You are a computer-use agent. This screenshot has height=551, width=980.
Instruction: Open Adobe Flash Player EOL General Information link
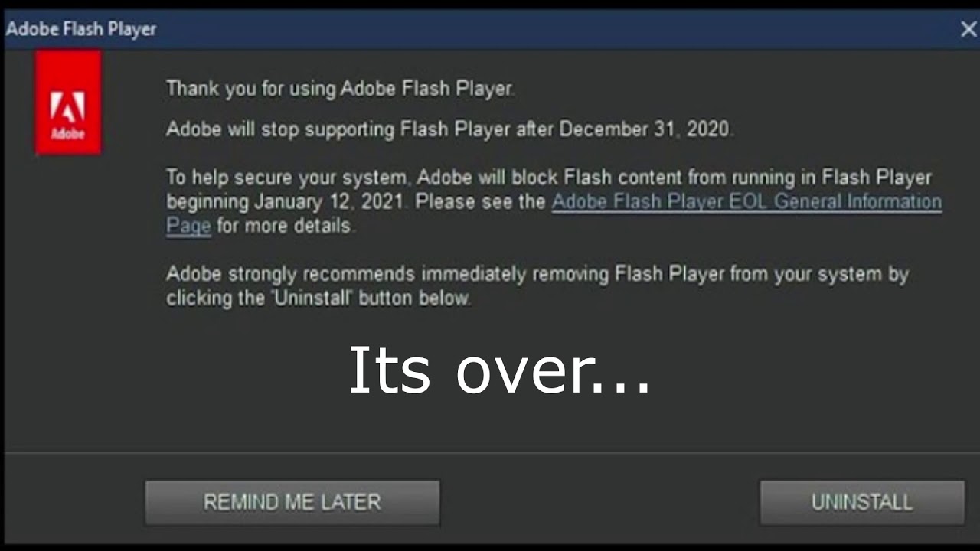pyautogui.click(x=746, y=202)
